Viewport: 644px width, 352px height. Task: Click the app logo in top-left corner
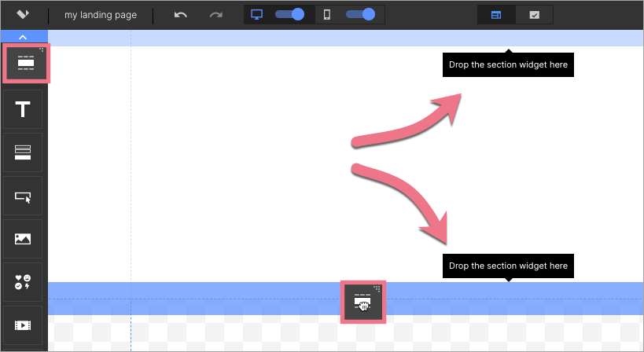tap(24, 15)
